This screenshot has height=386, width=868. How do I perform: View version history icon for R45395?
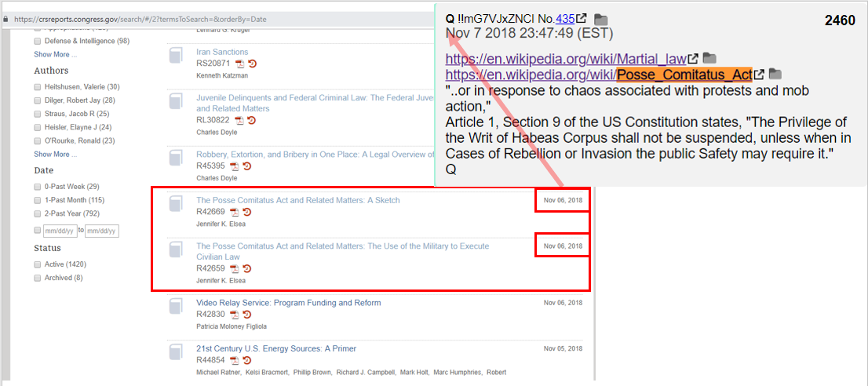click(247, 166)
